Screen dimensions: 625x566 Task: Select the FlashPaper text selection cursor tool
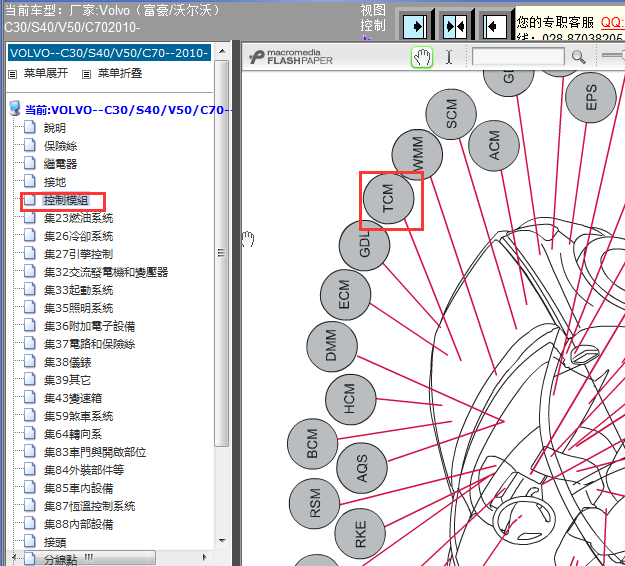click(x=449, y=57)
